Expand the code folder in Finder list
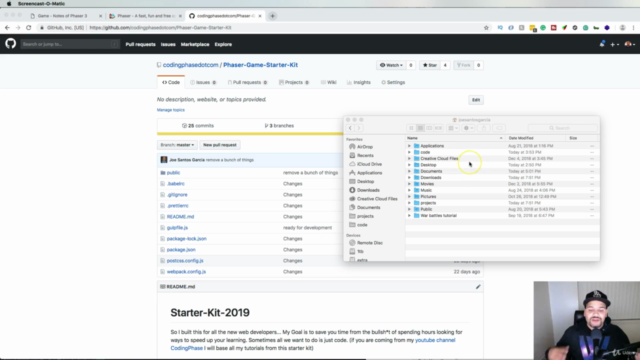This screenshot has width=640, height=360. [x=409, y=152]
